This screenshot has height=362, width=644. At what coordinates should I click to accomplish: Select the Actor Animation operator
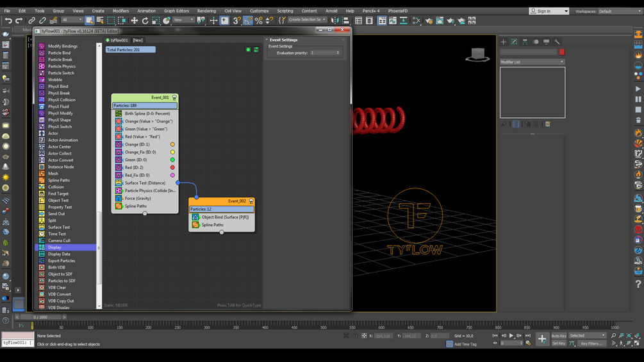[63, 140]
